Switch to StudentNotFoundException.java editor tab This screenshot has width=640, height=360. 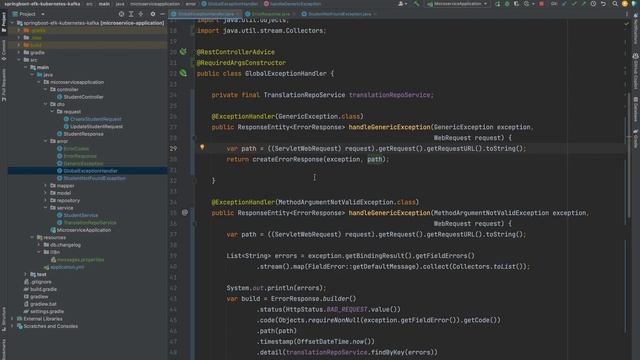click(x=338, y=14)
